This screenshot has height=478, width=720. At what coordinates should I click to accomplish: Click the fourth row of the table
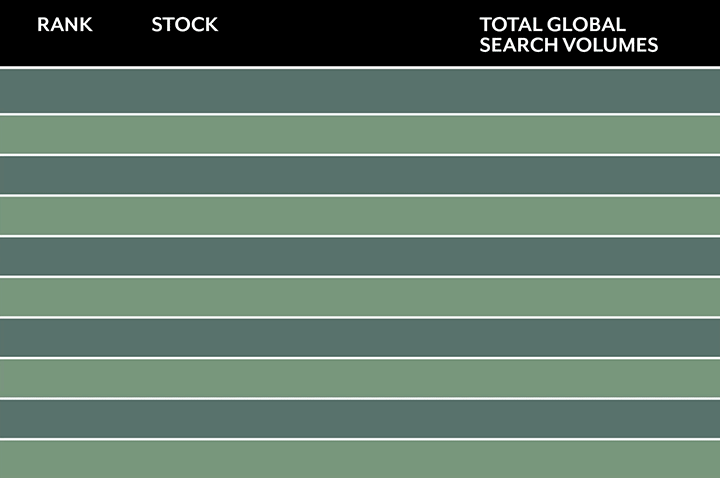coord(360,216)
